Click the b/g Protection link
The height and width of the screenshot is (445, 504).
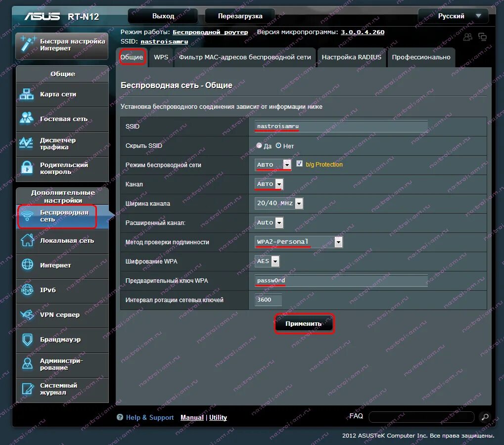click(x=324, y=165)
